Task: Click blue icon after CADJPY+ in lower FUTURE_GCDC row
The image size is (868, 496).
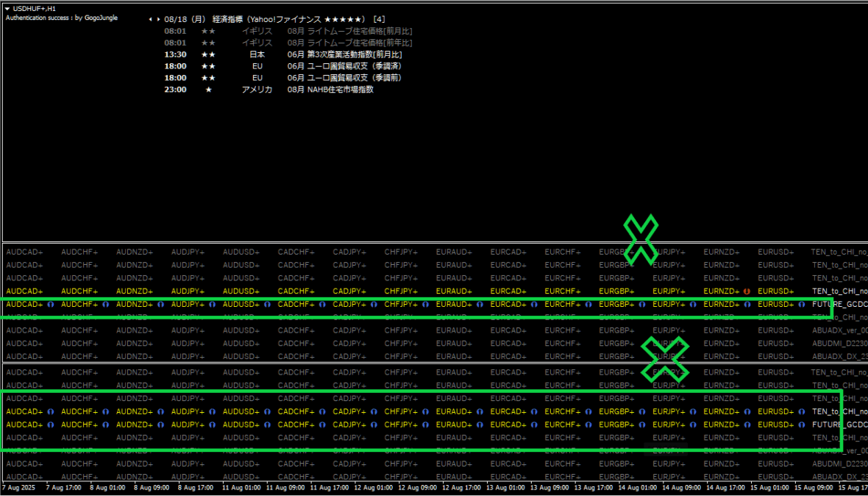Action: [x=374, y=425]
